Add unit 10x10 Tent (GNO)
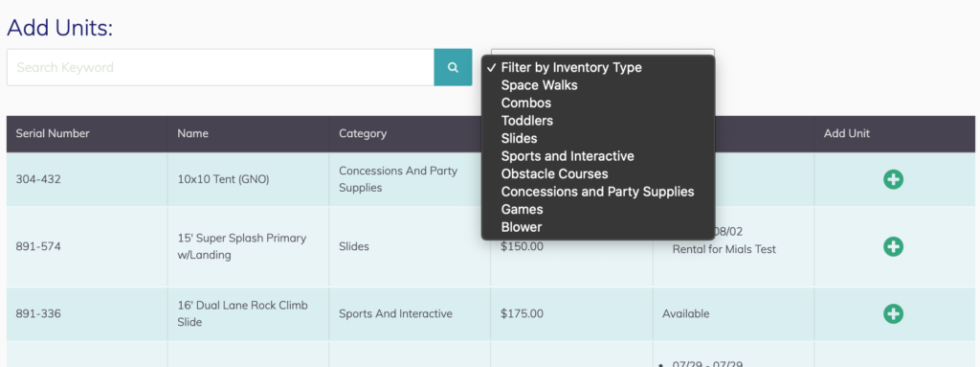Image resolution: width=980 pixels, height=367 pixels. click(x=893, y=180)
